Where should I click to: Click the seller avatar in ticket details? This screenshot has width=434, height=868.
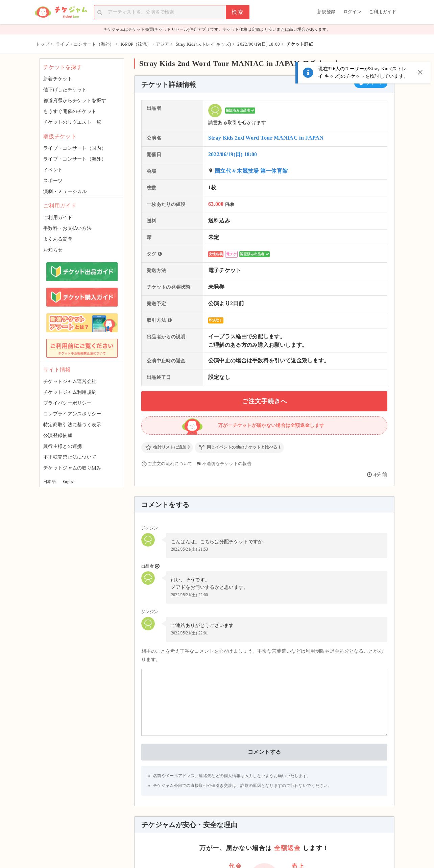[215, 111]
